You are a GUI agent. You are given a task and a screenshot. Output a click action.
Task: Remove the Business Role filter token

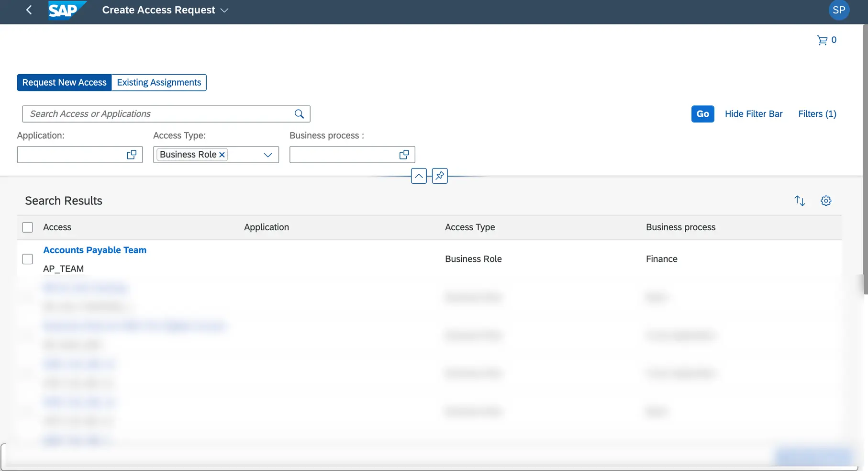[x=222, y=155]
